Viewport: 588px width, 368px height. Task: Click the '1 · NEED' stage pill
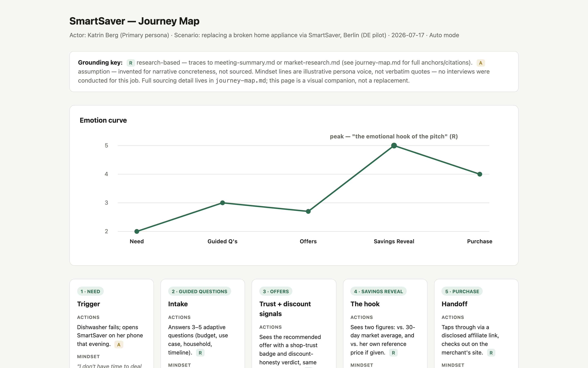coord(90,291)
